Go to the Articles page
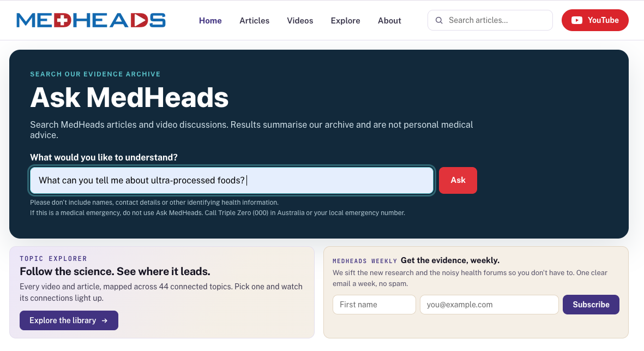Viewport: 644px width, 351px height. coord(254,21)
